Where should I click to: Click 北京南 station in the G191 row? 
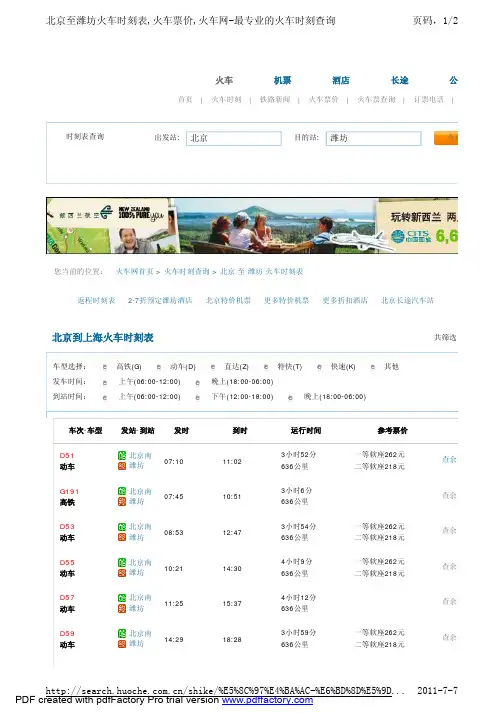[140, 491]
